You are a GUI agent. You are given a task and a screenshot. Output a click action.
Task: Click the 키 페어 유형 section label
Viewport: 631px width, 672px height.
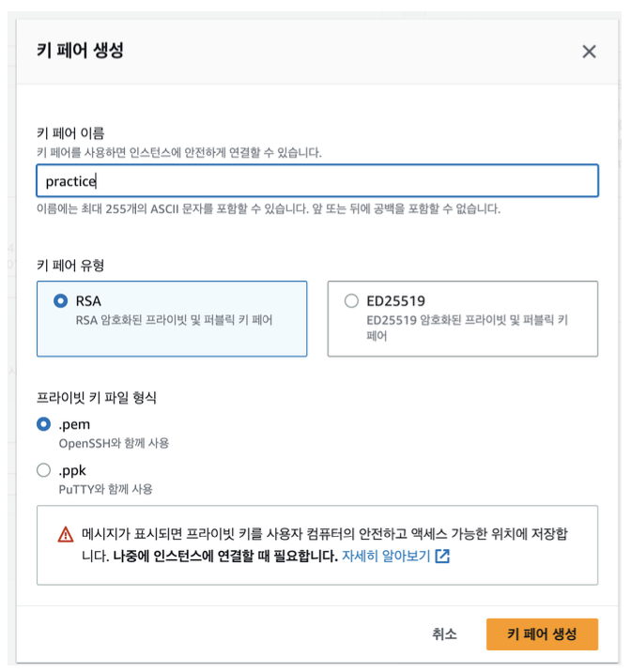coord(70,266)
